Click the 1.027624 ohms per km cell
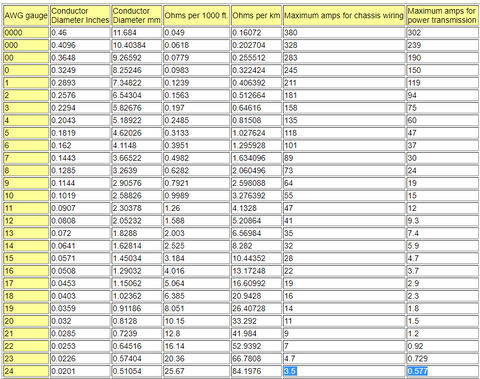The height and width of the screenshot is (379, 480). pyautogui.click(x=256, y=133)
